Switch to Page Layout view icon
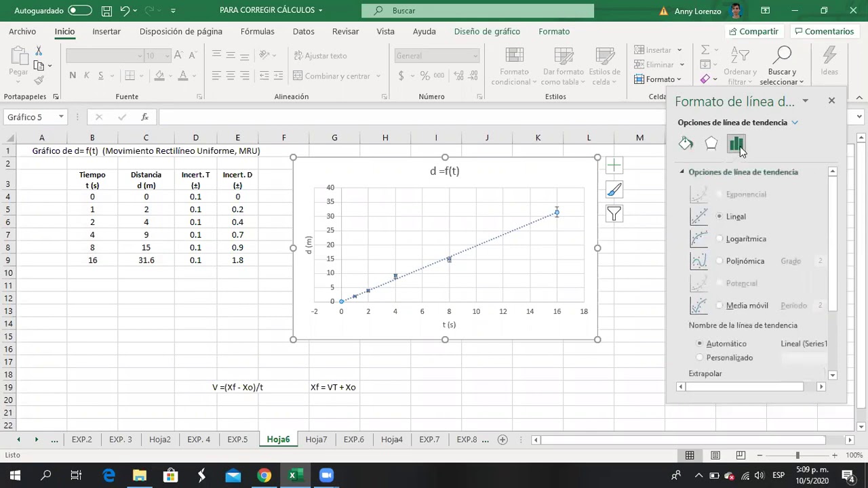Viewport: 868px width, 488px height. pyautogui.click(x=715, y=455)
